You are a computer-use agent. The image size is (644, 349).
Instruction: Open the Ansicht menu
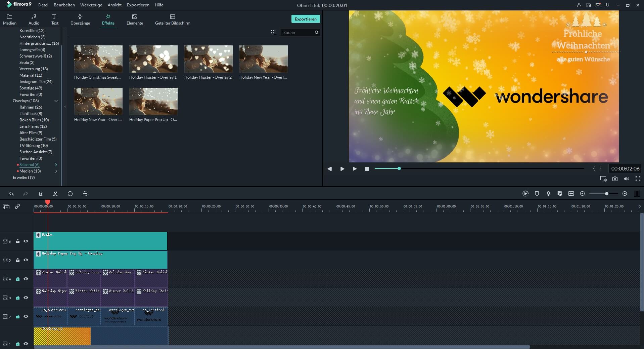coord(114,5)
